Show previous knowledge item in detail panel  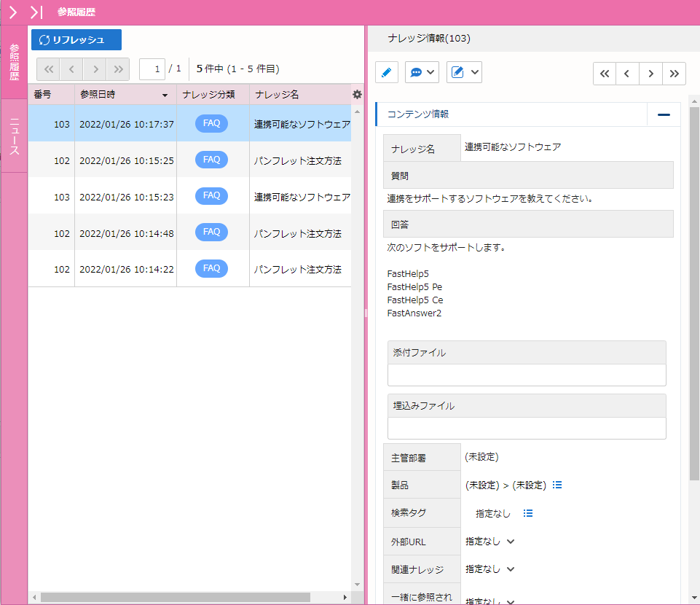(x=627, y=74)
